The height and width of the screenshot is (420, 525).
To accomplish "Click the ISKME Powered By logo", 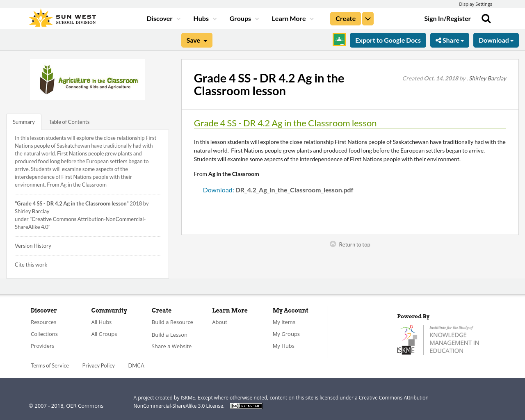I will [x=438, y=339].
